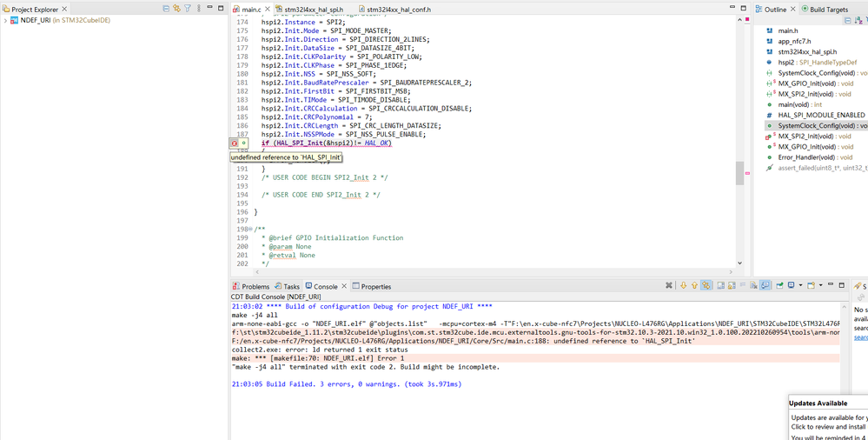Open Tasks tab
Viewport: 868px width, 440px height.
(x=288, y=286)
